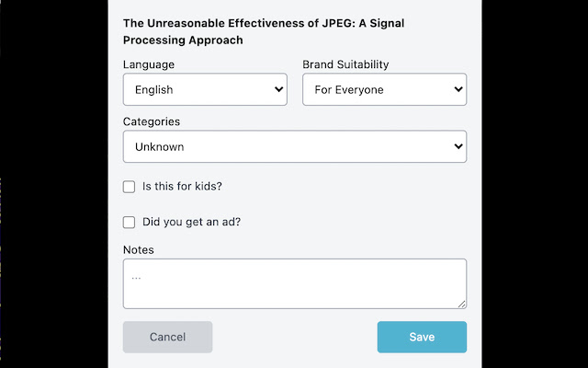Focus the Notes text area
This screenshot has height=368, width=588.
click(294, 283)
